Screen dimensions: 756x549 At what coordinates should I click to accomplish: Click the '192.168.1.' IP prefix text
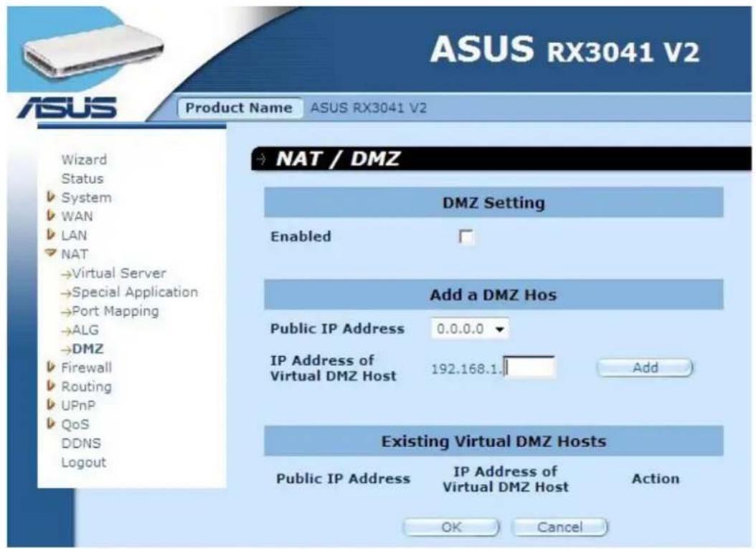pyautogui.click(x=467, y=369)
